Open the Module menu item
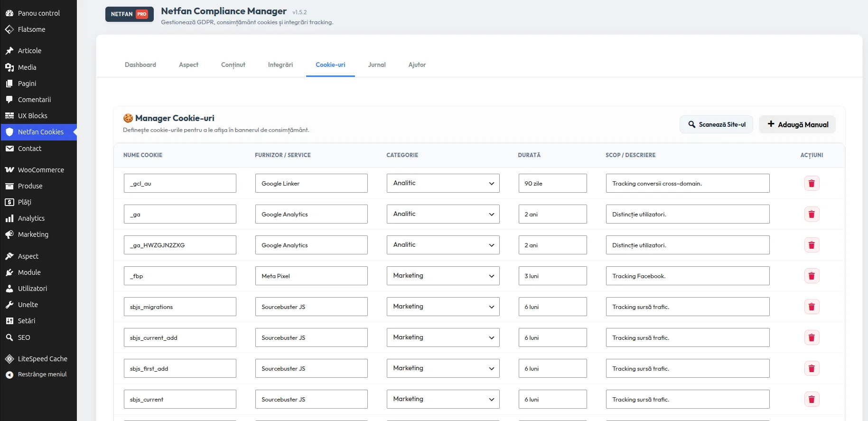 (x=38, y=272)
